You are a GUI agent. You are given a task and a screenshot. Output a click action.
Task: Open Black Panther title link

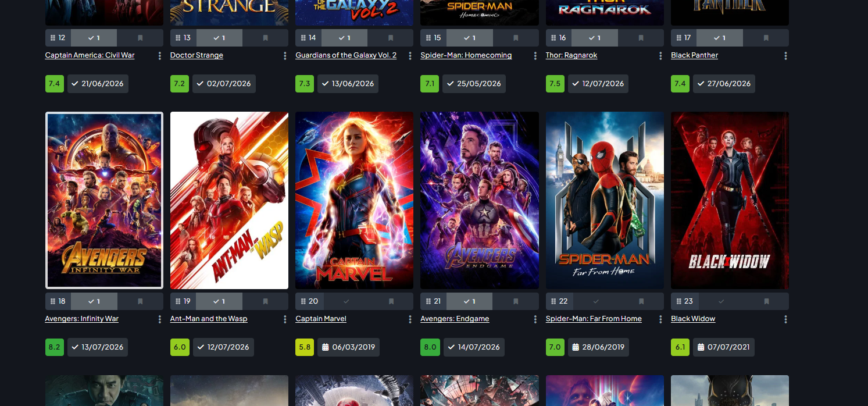(x=694, y=55)
